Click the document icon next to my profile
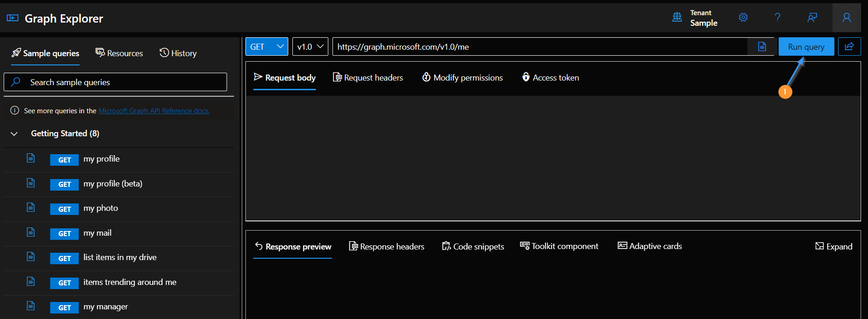 tap(31, 158)
